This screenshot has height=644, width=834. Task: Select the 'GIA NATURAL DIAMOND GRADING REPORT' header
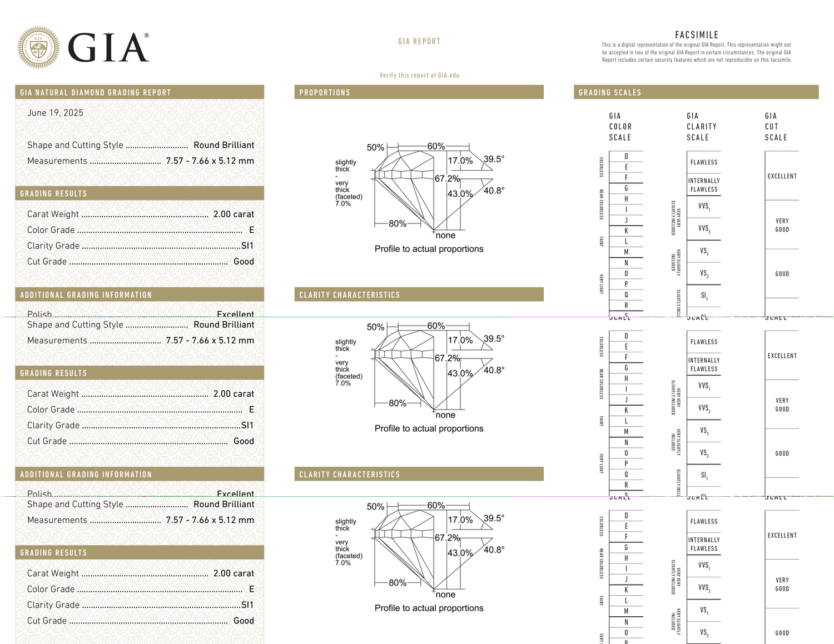pyautogui.click(x=140, y=92)
